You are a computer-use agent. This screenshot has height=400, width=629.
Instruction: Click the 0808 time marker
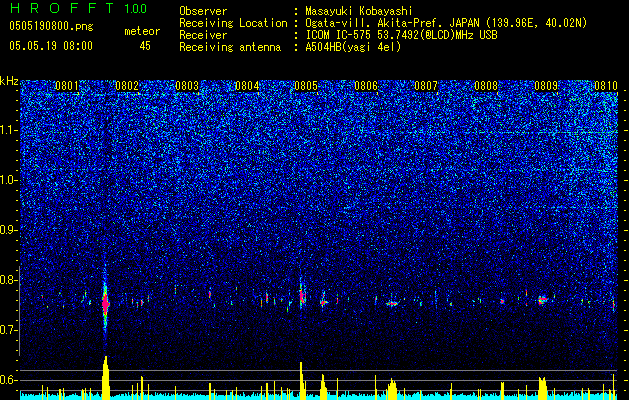(486, 86)
